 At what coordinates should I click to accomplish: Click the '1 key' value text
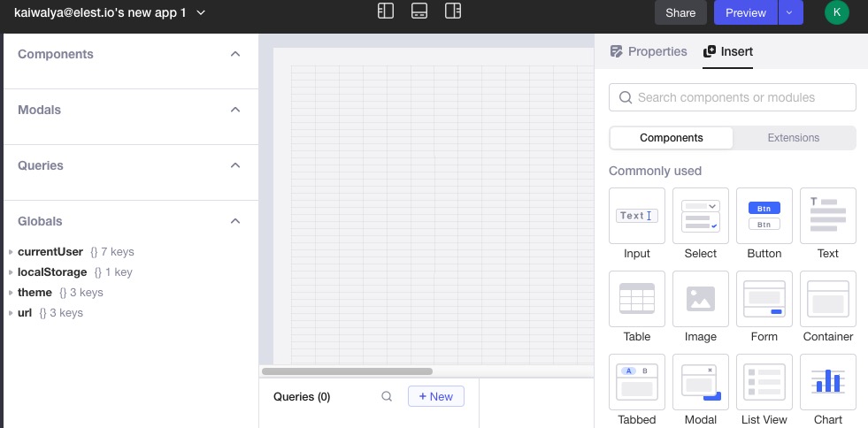click(x=119, y=272)
